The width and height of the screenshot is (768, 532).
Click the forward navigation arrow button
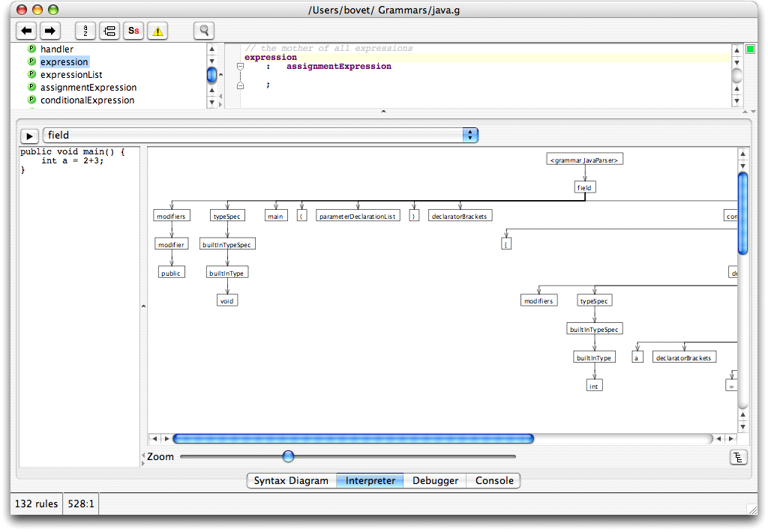tap(50, 31)
